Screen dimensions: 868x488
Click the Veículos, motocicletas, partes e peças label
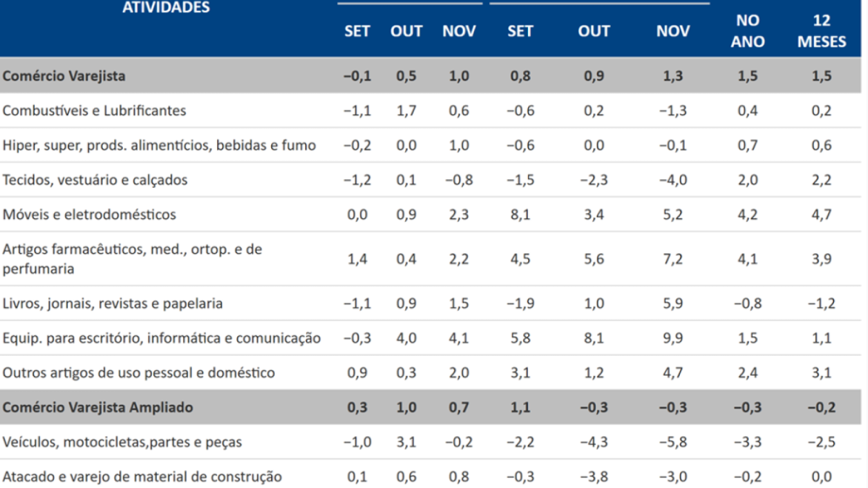click(122, 442)
